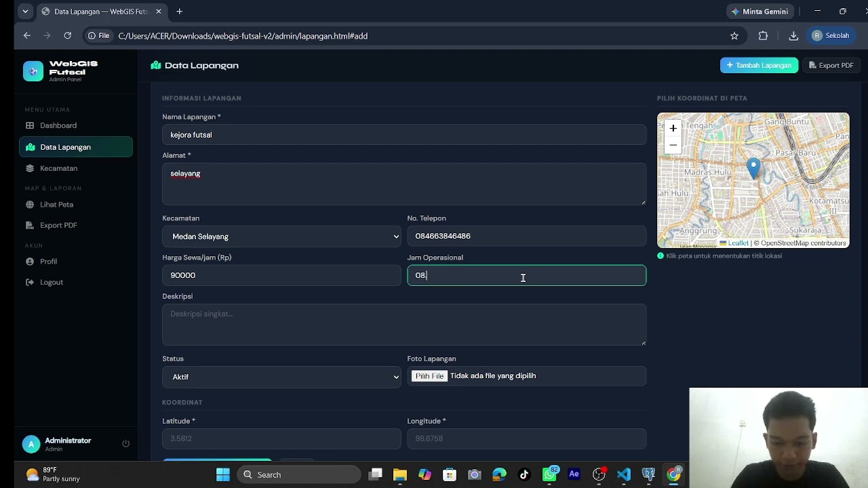Open browser extensions puzzle icon
This screenshot has height=488, width=868.
point(763,36)
